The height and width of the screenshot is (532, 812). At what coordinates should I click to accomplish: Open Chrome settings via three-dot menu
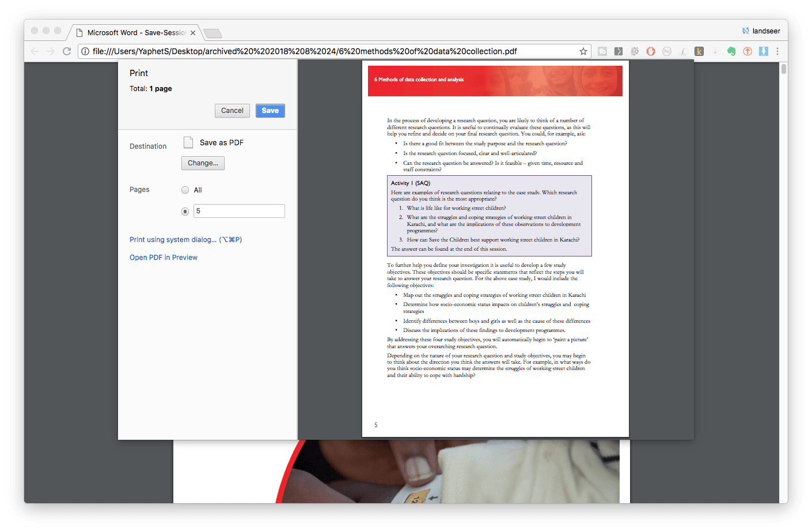coord(777,51)
